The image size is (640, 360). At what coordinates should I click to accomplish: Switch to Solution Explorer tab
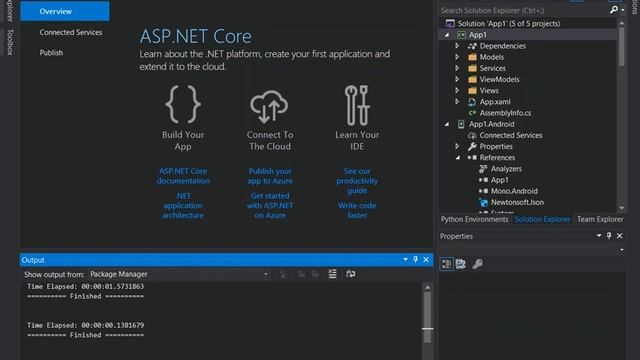(542, 219)
